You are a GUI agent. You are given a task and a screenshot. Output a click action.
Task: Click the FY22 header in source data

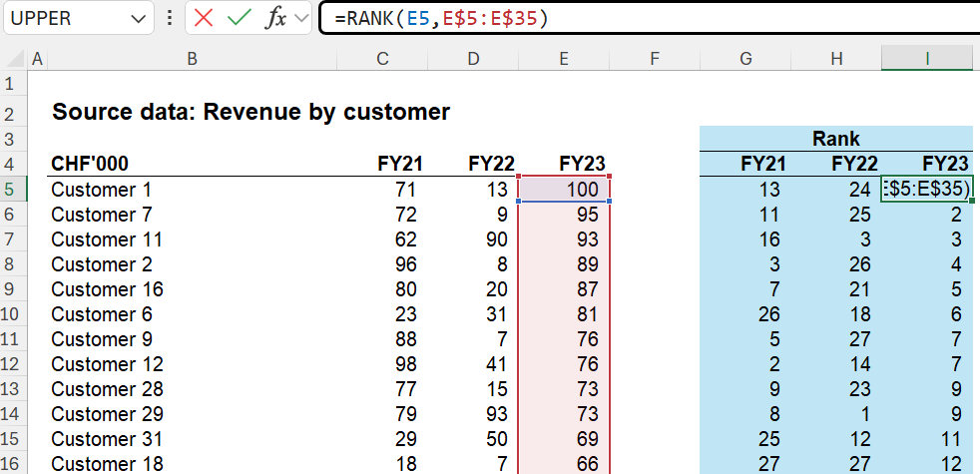coord(491,164)
